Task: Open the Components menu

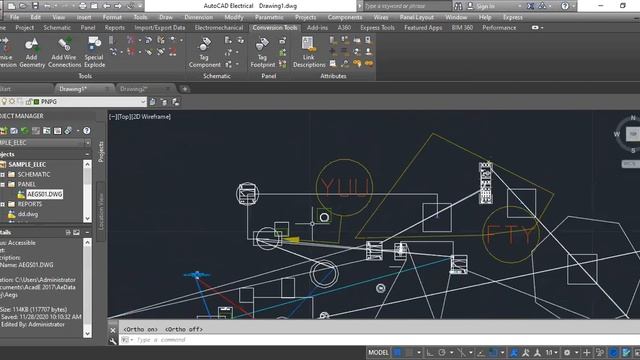Action: coord(344,18)
